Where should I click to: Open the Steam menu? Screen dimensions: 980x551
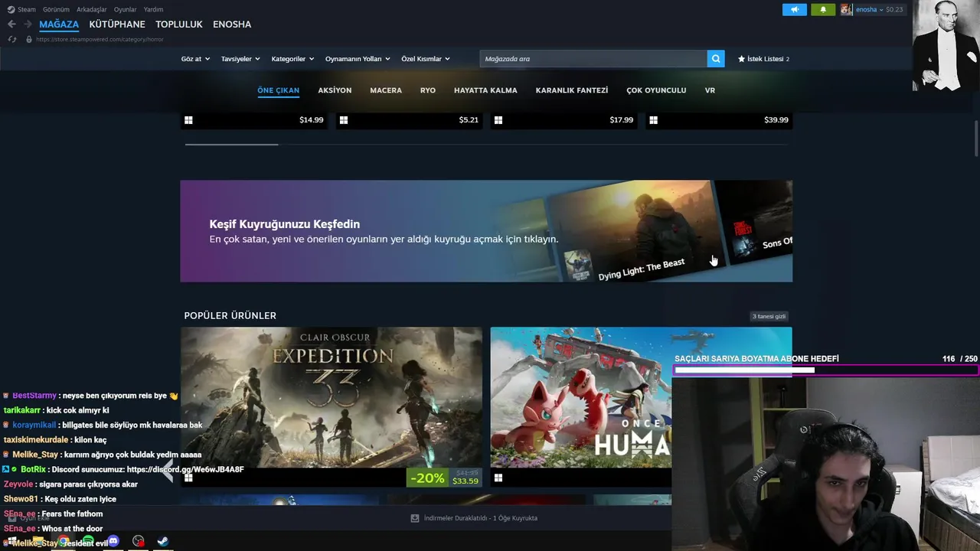coord(27,9)
